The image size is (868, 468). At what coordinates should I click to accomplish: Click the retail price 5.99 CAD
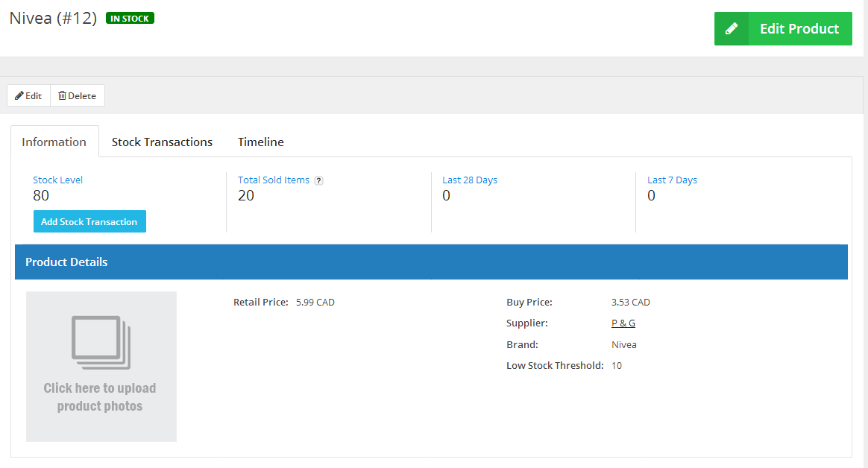click(x=315, y=302)
